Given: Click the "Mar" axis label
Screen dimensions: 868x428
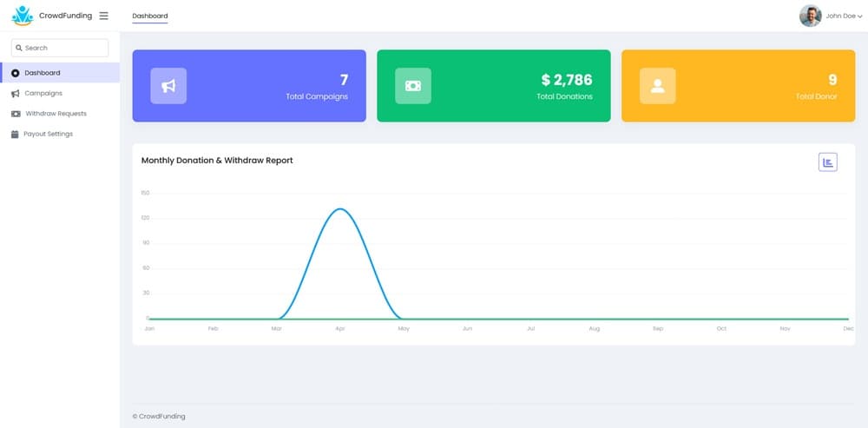Looking at the screenshot, I should coord(276,329).
